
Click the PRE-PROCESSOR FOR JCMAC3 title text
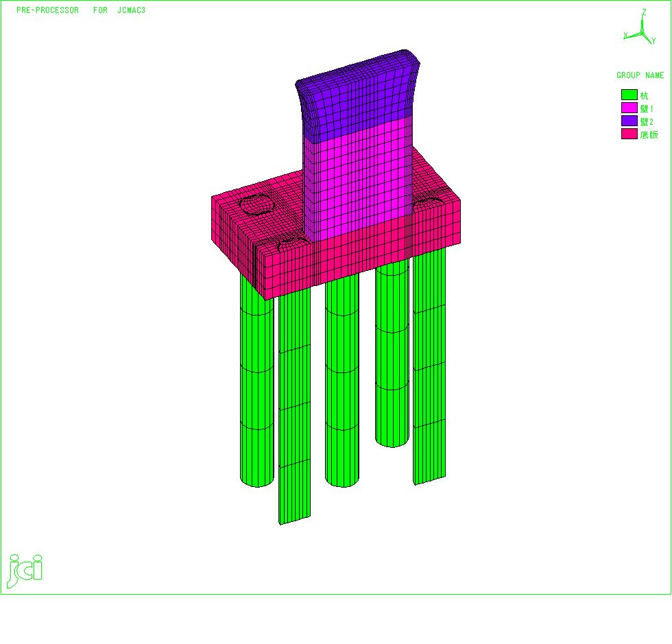pyautogui.click(x=81, y=10)
